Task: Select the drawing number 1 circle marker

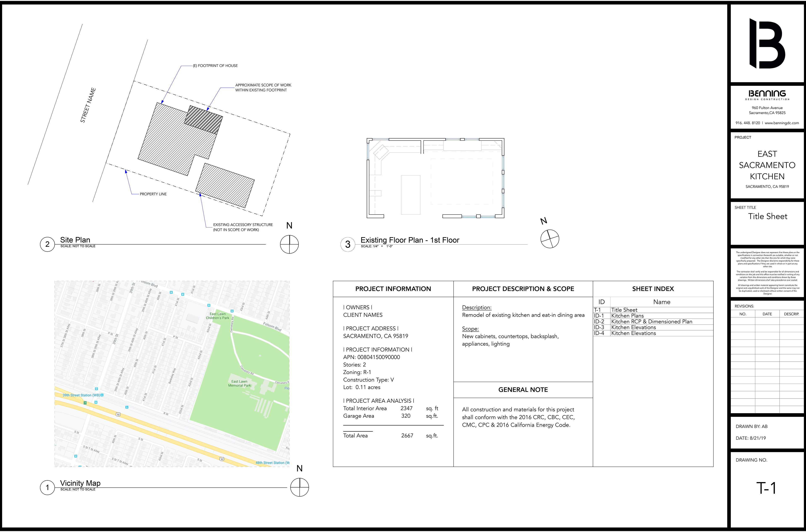Action: (47, 488)
